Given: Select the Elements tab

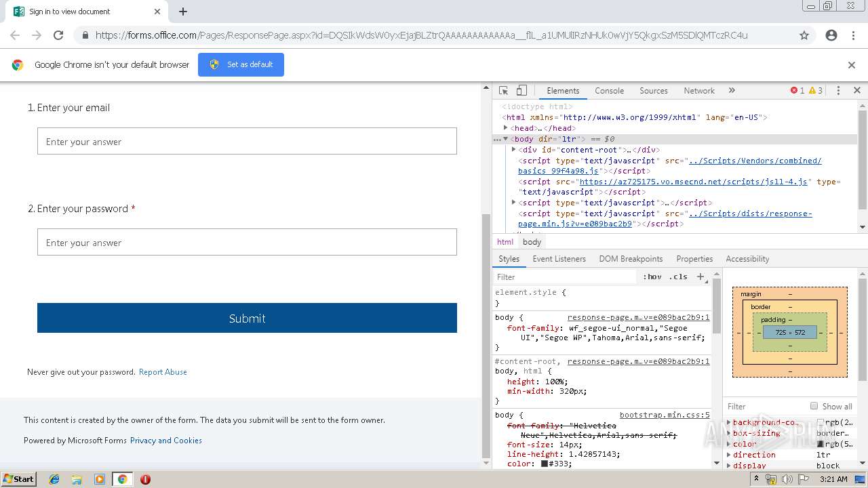Looking at the screenshot, I should pos(563,90).
